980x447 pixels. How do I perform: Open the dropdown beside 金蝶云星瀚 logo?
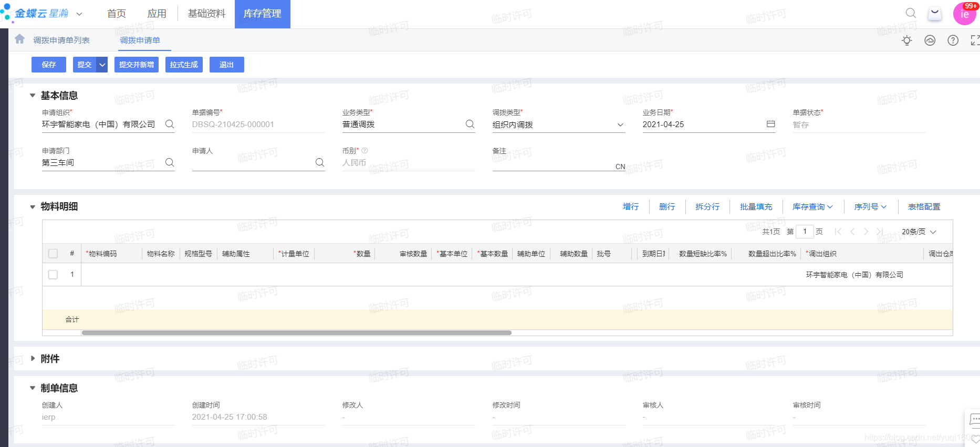click(79, 14)
